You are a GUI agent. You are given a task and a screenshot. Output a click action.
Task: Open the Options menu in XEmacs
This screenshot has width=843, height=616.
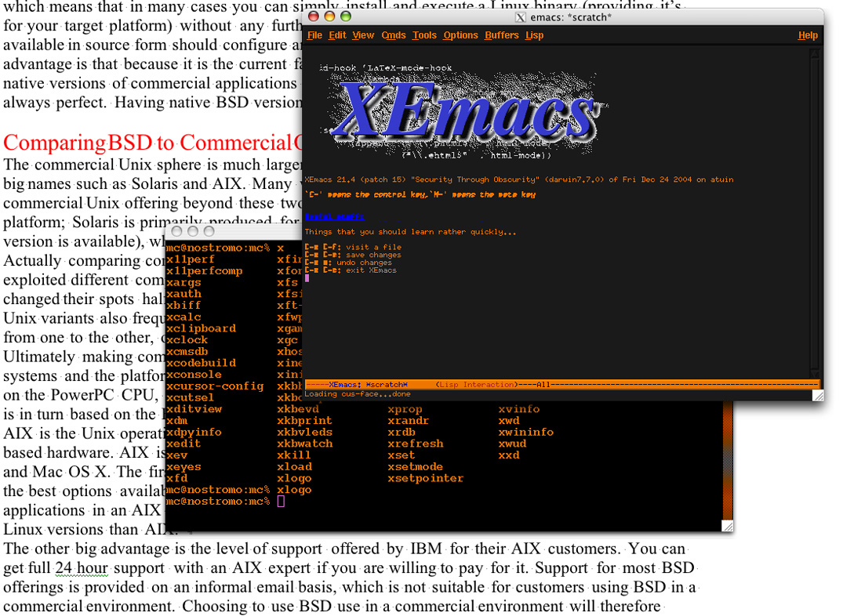[460, 35]
